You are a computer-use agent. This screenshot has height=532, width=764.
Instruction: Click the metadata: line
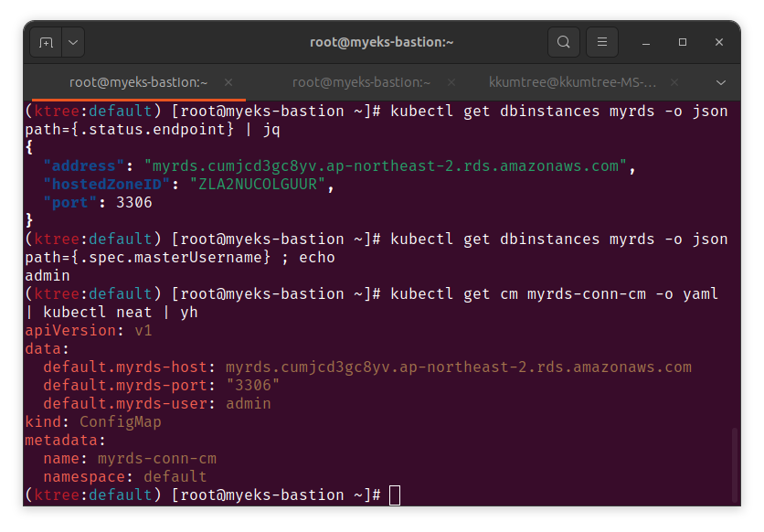click(x=65, y=441)
